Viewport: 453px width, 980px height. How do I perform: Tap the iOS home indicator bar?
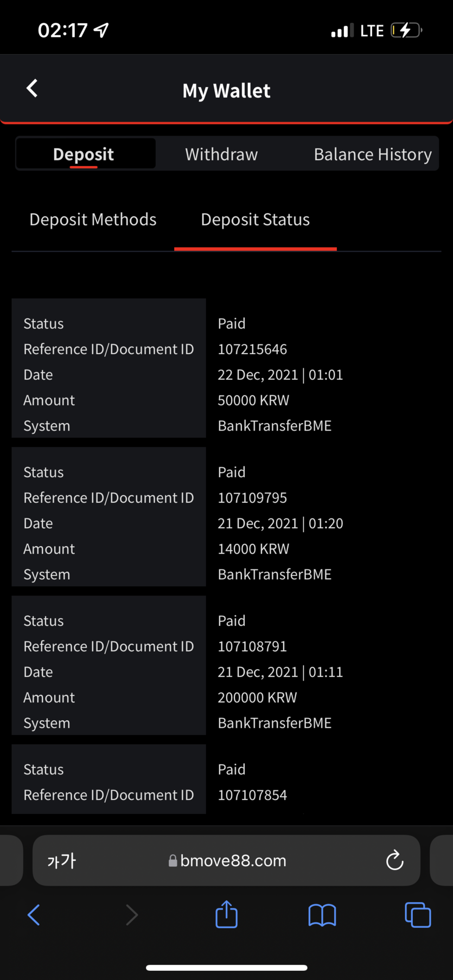(226, 968)
